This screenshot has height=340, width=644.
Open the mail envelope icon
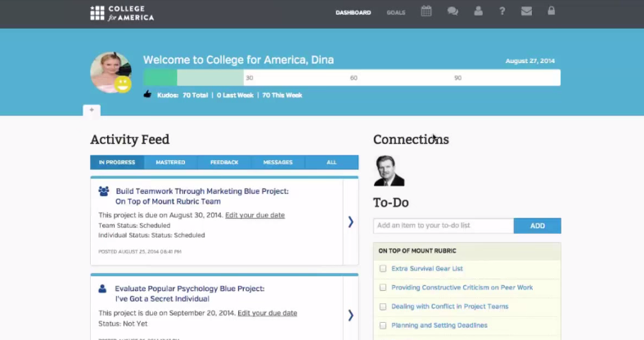click(x=526, y=11)
